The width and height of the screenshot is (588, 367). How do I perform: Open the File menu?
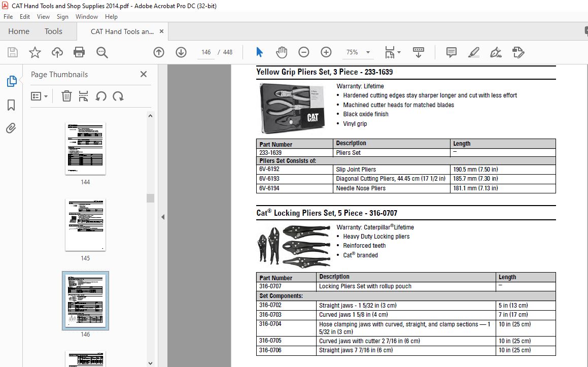coord(8,17)
